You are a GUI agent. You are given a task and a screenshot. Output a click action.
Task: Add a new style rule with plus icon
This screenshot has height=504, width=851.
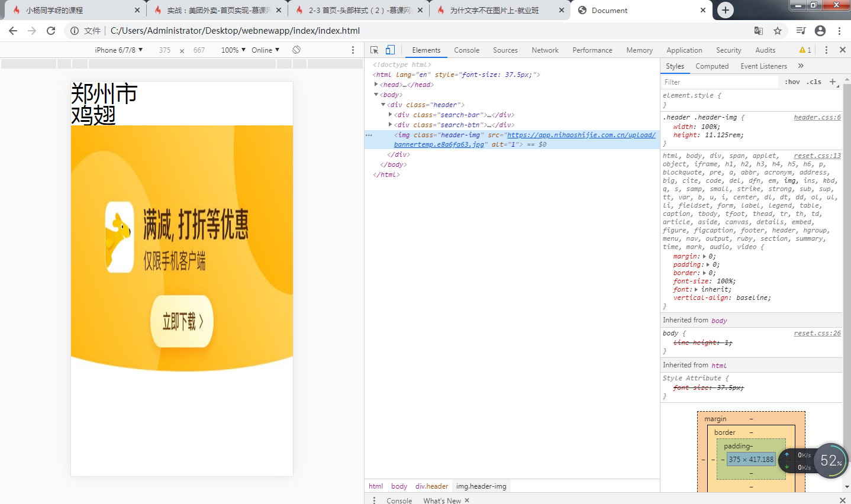coord(833,82)
